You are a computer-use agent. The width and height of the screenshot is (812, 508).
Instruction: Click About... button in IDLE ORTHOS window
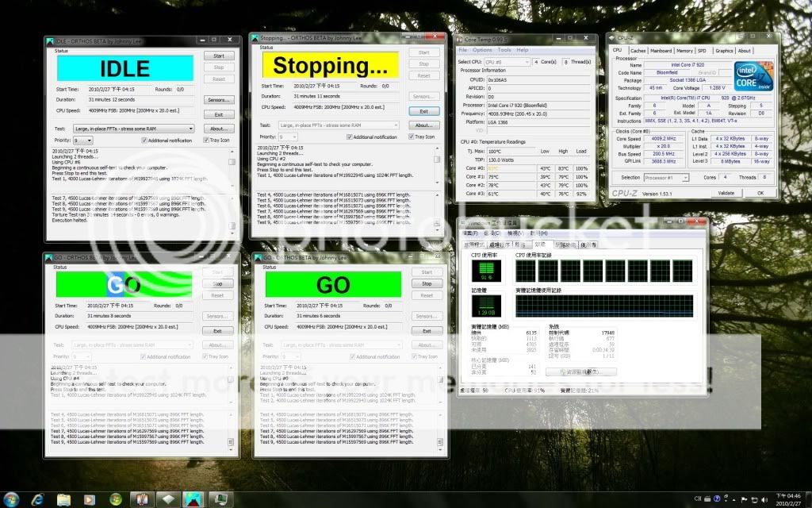[x=219, y=129]
